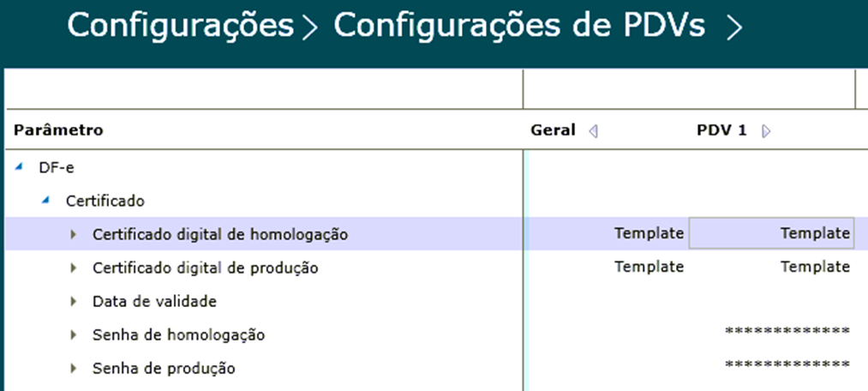This screenshot has height=391, width=868.
Task: Click the Parâmetro column header
Action: 58,131
